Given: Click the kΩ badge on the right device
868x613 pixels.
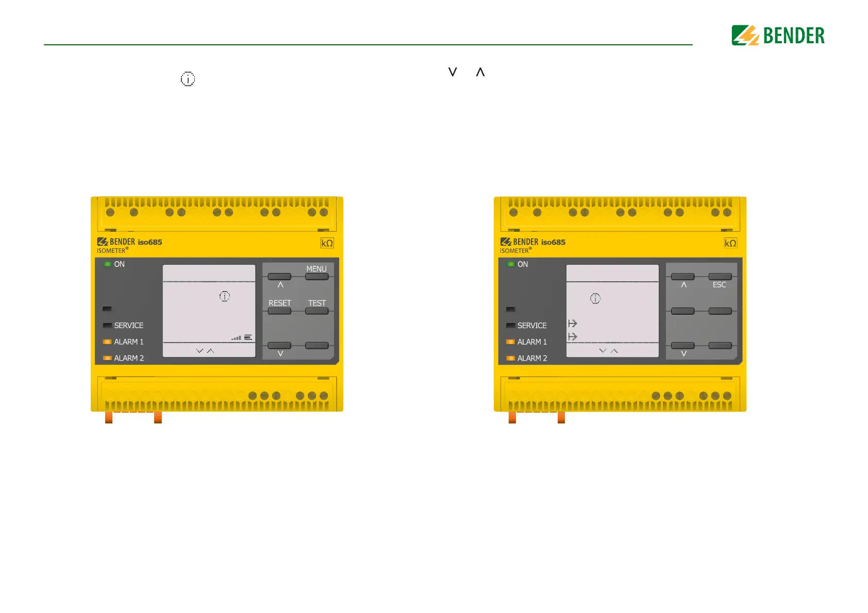Looking at the screenshot, I should pyautogui.click(x=730, y=243).
